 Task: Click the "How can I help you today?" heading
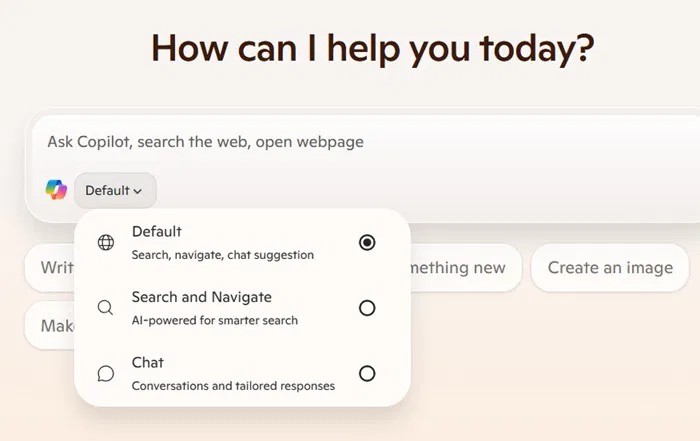point(372,48)
